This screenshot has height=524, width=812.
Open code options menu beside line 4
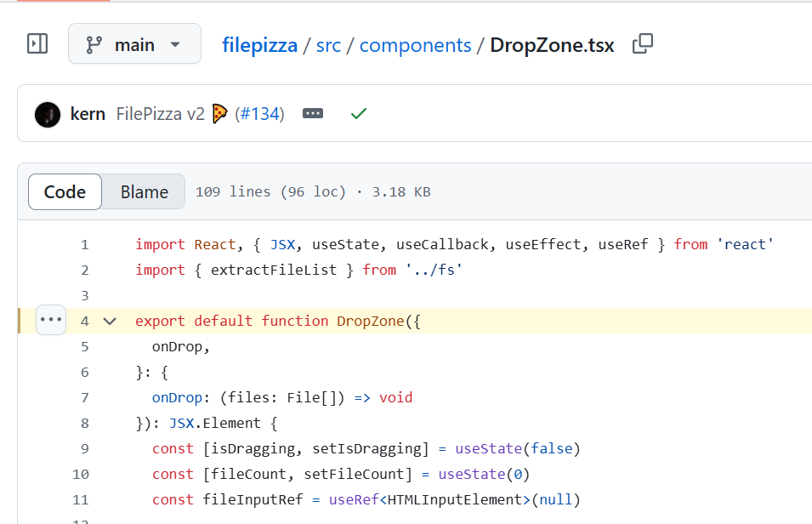point(51,320)
